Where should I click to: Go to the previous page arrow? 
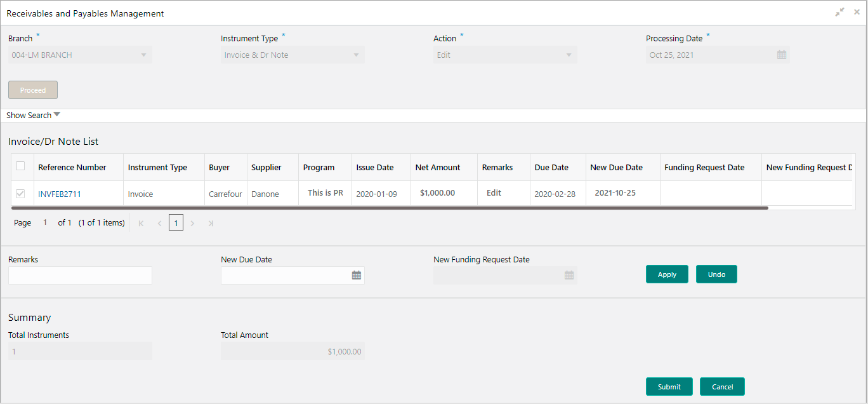click(x=159, y=223)
